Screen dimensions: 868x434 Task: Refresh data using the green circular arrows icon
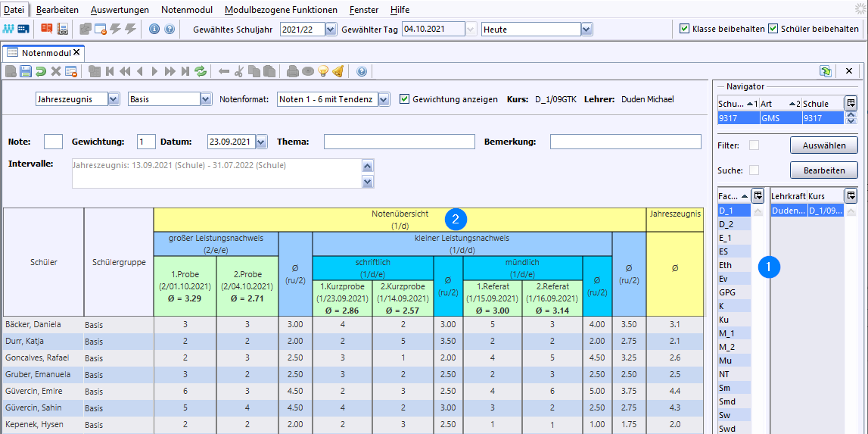click(201, 71)
